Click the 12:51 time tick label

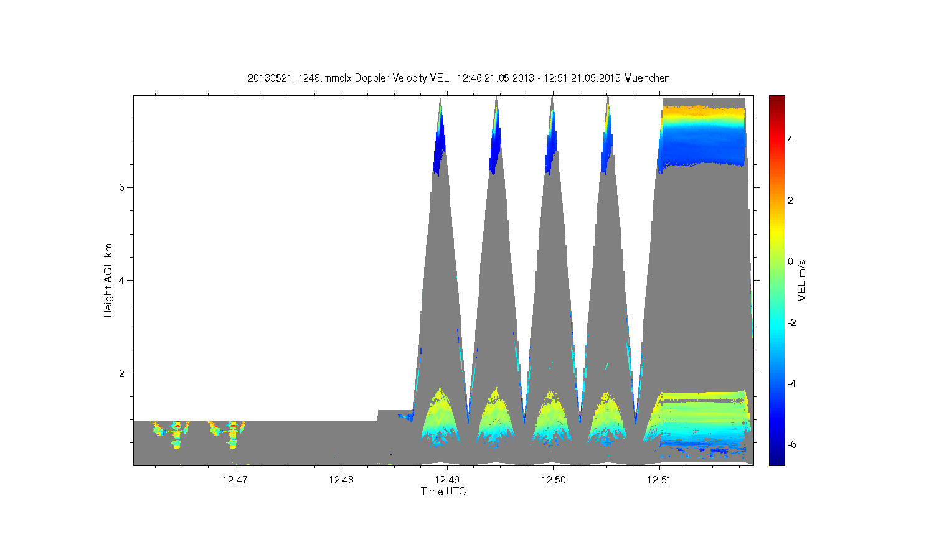point(659,480)
